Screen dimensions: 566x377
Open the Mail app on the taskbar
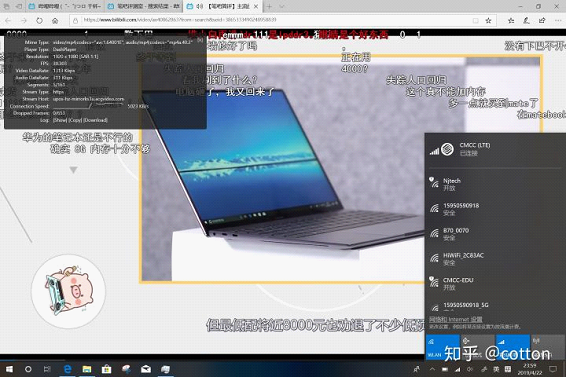tap(146, 369)
